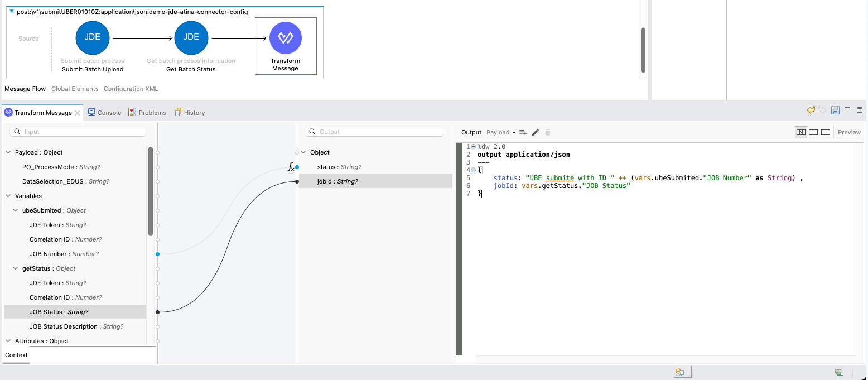Click the pencil edit target icon
Viewport: 868px width, 380px height.
click(536, 132)
